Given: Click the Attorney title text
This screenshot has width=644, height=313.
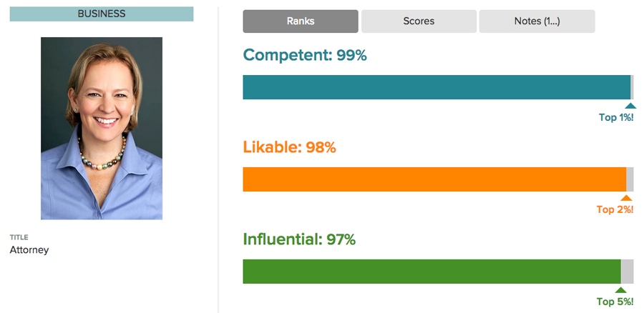Looking at the screenshot, I should click(x=29, y=250).
